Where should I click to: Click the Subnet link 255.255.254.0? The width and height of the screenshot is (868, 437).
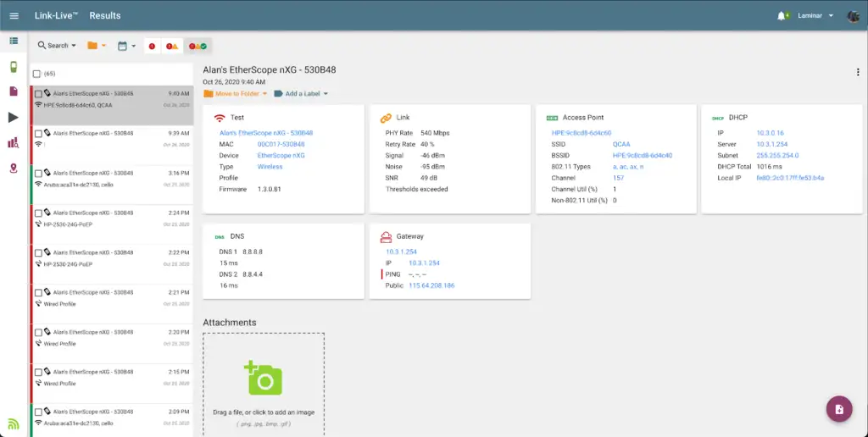(x=777, y=156)
